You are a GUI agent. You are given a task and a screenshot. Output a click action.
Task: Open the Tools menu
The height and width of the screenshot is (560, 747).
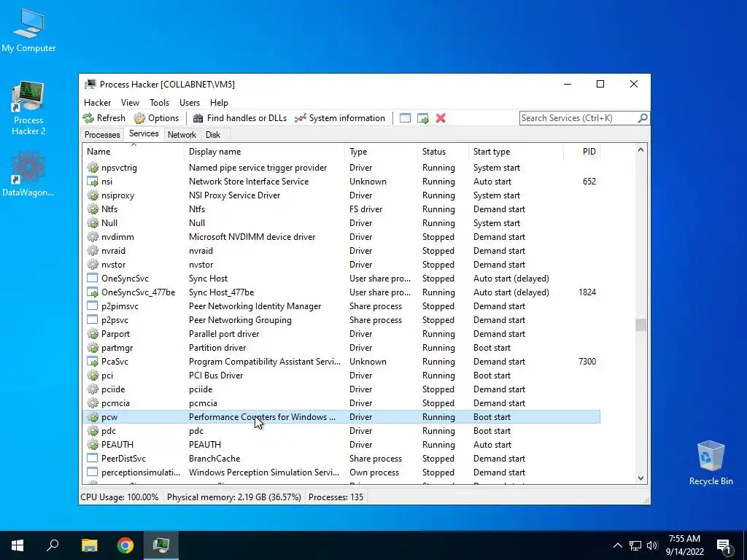(159, 103)
